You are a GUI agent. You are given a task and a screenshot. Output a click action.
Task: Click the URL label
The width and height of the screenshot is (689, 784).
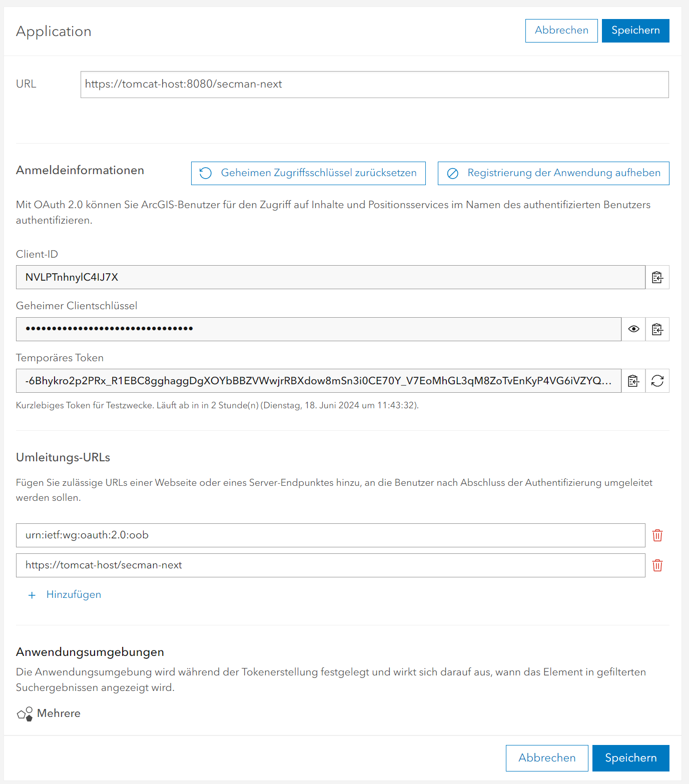pos(26,84)
